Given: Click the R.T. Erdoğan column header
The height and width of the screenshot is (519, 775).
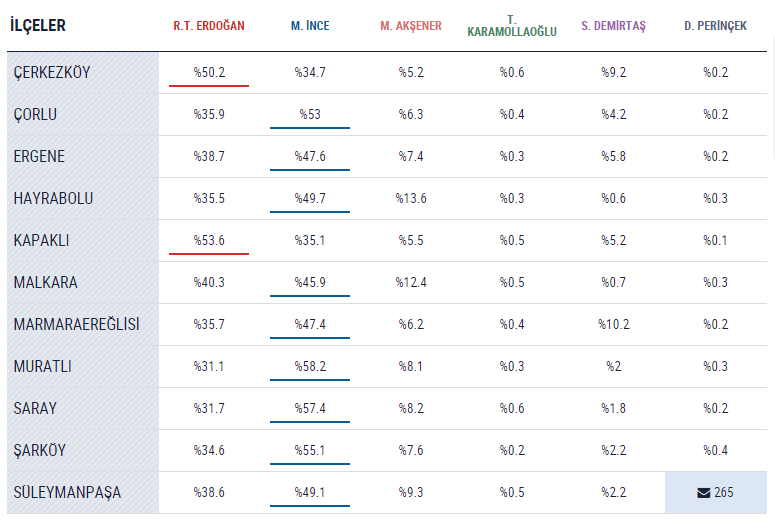Looking at the screenshot, I should pos(209,25).
